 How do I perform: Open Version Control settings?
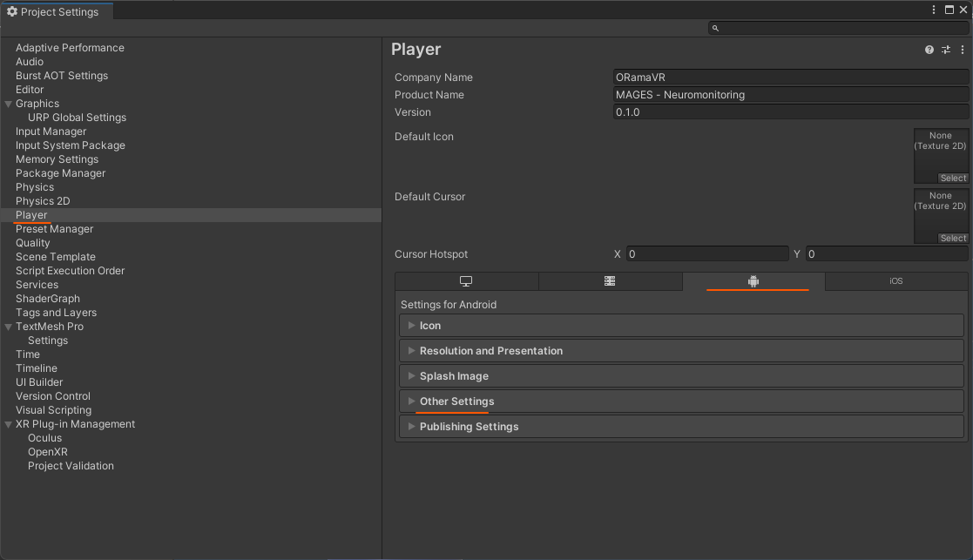click(x=53, y=397)
